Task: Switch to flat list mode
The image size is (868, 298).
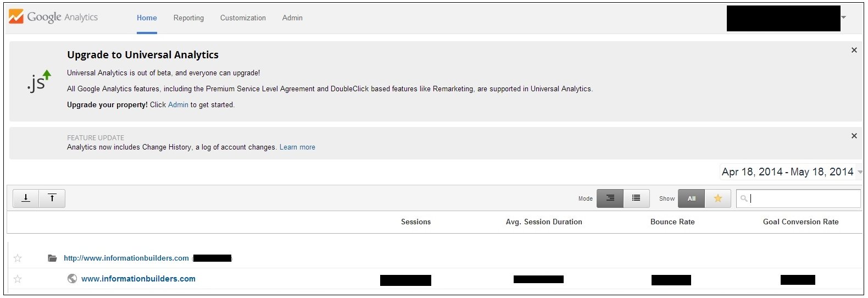Action: 636,198
